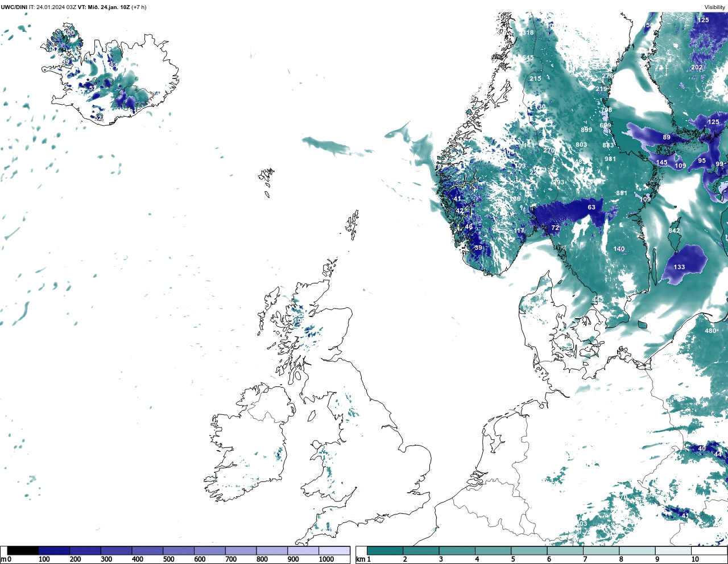The width and height of the screenshot is (728, 564).
Task: Click the '(+7 h)' forecast offset text
Action: [x=139, y=7]
